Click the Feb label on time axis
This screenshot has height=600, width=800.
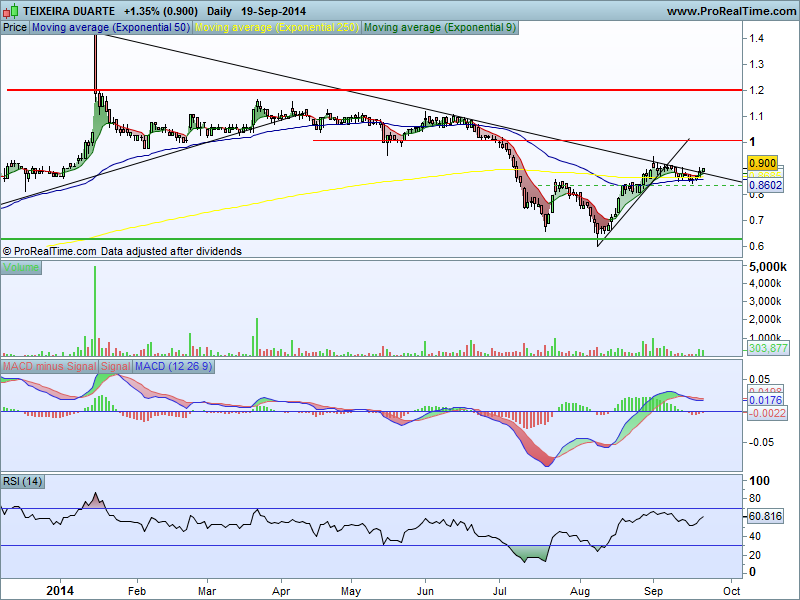(137, 591)
